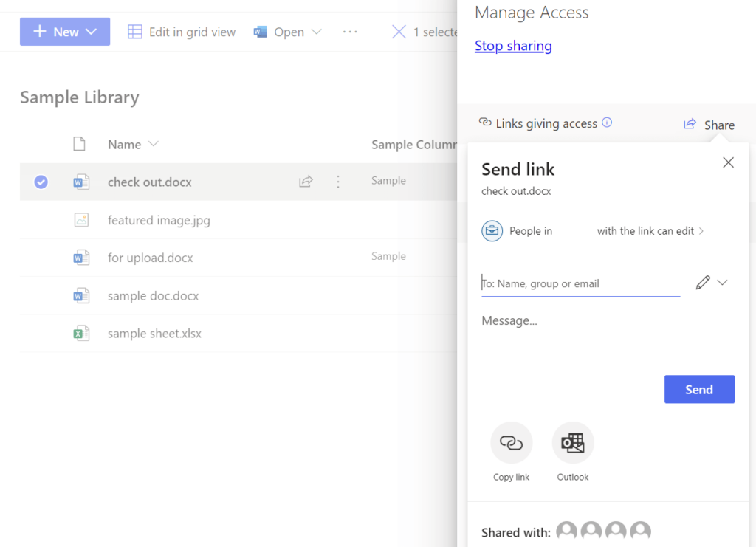Open sample doc.docx file
Viewport: 756px width, 547px height.
click(x=153, y=295)
